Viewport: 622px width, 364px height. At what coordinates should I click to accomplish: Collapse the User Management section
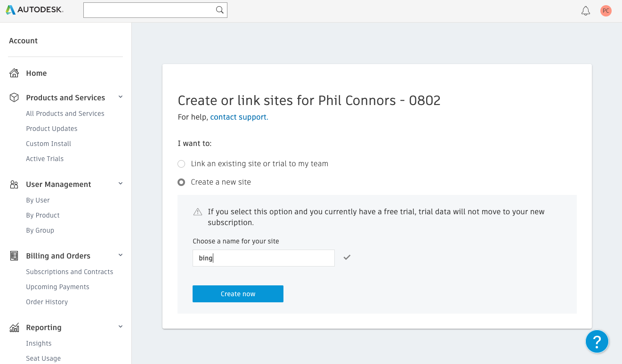pyautogui.click(x=121, y=183)
